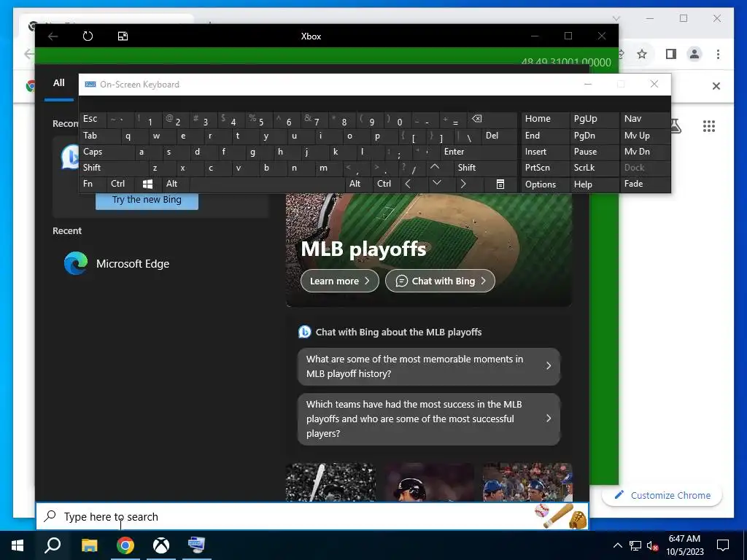Click Chat with Bing button
The width and height of the screenshot is (747, 560).
tap(440, 281)
